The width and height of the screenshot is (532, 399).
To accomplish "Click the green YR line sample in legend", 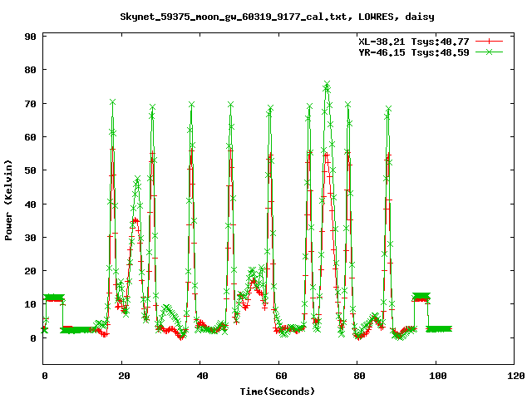I will [x=490, y=52].
